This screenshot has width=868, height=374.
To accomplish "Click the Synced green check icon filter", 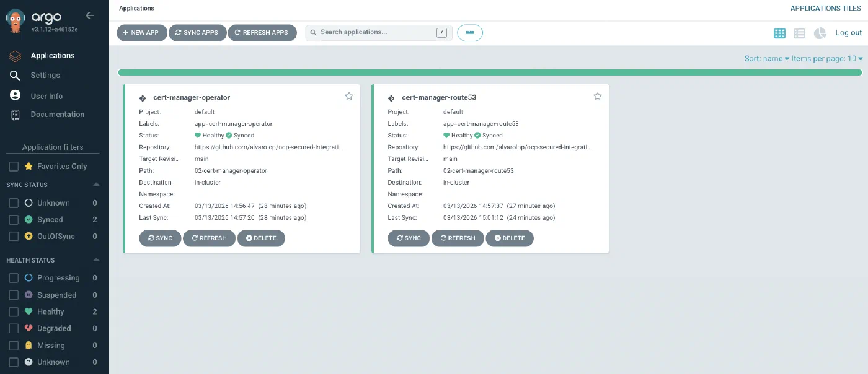I will coord(29,220).
